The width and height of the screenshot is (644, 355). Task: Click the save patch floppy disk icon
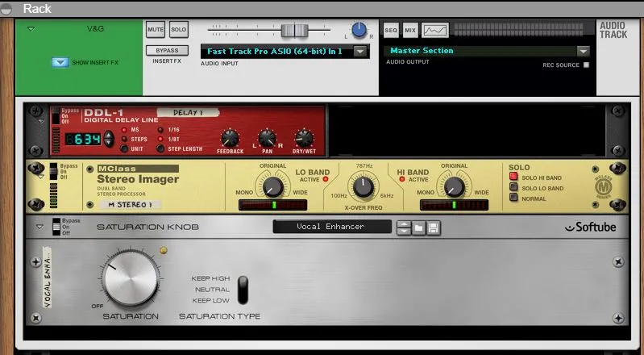(434, 228)
